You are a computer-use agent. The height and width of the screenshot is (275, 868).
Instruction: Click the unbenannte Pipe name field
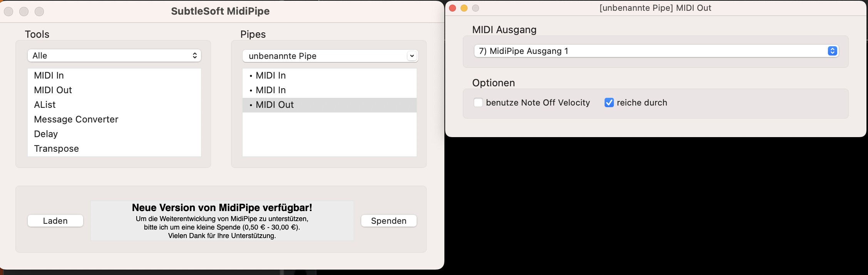point(325,56)
